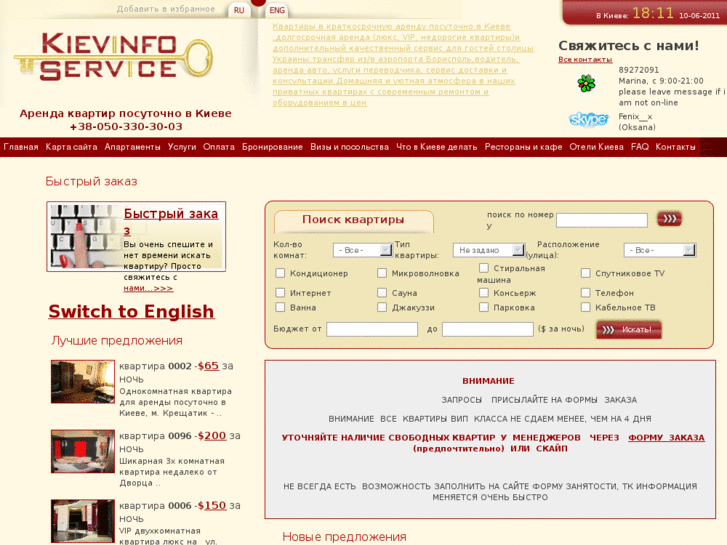Open Что в Киеве делать
Screen dimensions: 727x545
(436, 147)
